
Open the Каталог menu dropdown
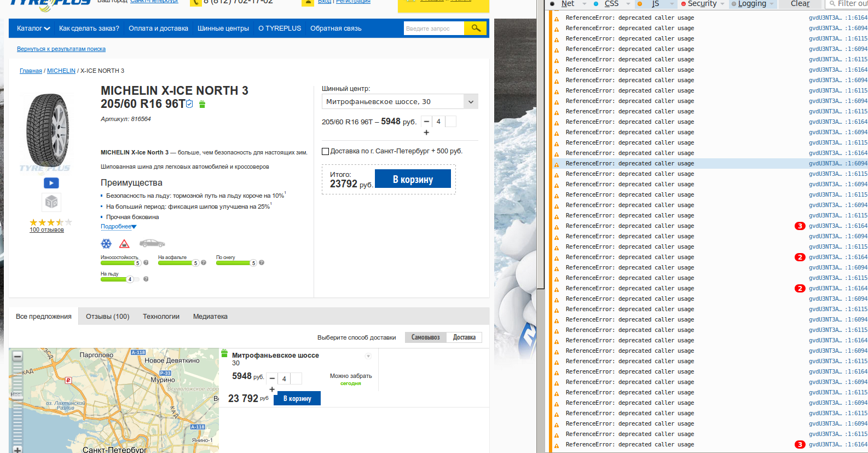[33, 28]
